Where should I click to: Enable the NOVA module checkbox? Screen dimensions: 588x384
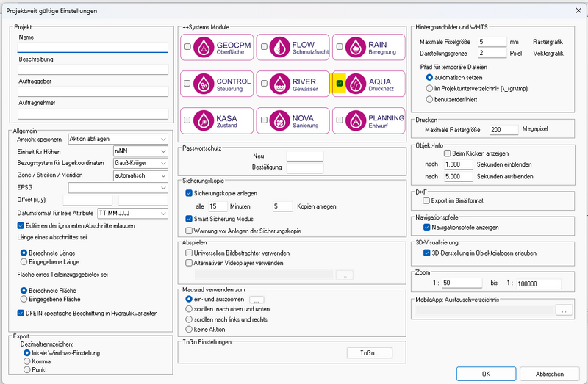264,120
